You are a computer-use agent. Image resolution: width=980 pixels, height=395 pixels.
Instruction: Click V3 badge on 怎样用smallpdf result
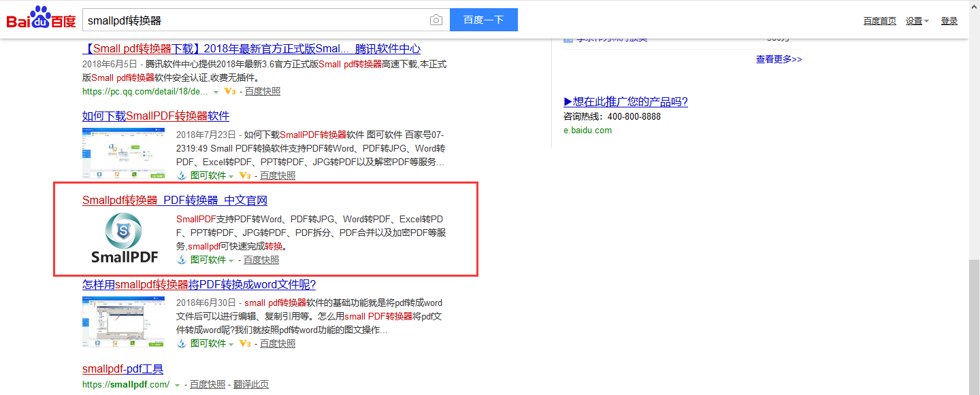[245, 343]
